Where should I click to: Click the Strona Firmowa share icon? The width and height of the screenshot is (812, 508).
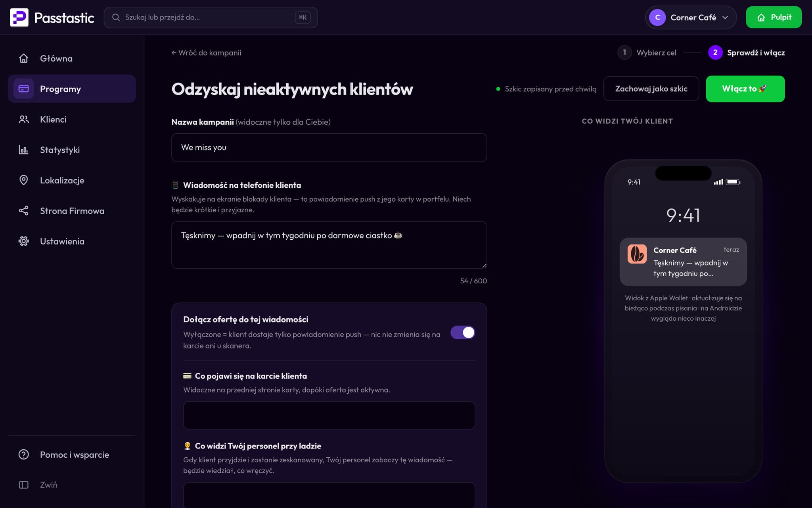pos(24,211)
